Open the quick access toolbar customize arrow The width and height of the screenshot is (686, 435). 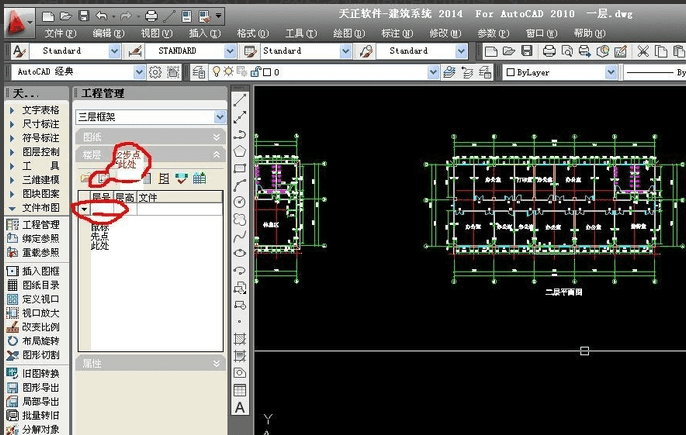(218, 16)
